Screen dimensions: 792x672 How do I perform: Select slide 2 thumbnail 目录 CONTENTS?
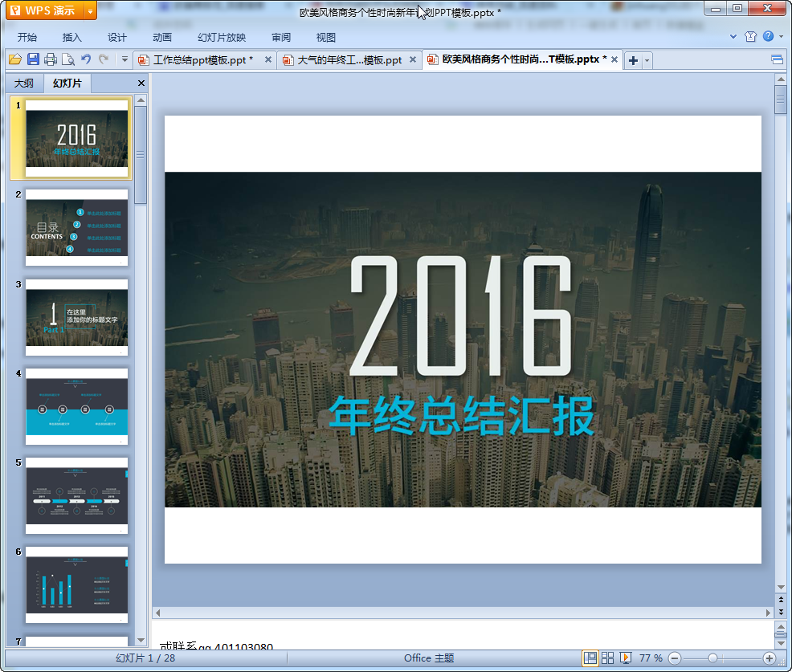[77, 228]
